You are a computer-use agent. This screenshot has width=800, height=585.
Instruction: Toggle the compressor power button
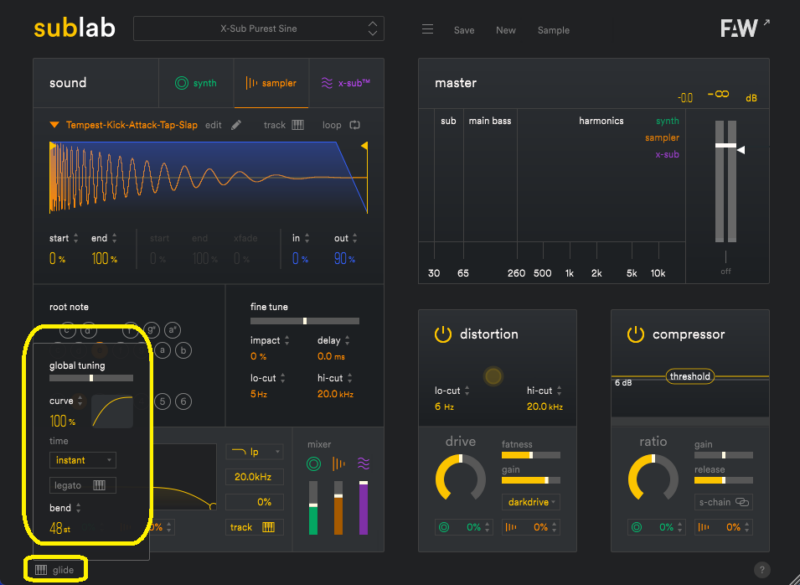(x=636, y=334)
